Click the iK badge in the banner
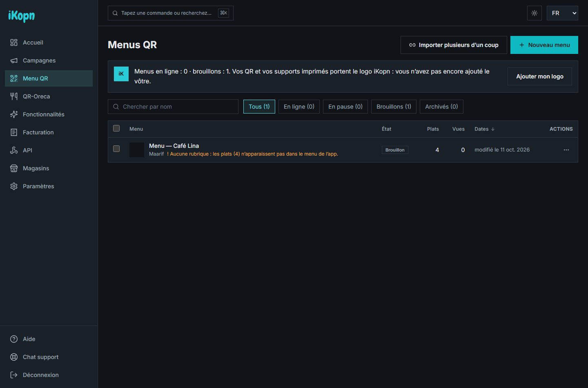Image resolution: width=588 pixels, height=388 pixels. (121, 74)
